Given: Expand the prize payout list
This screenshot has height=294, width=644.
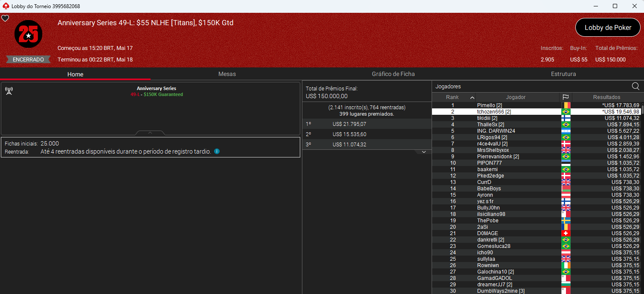Looking at the screenshot, I should click(x=424, y=152).
